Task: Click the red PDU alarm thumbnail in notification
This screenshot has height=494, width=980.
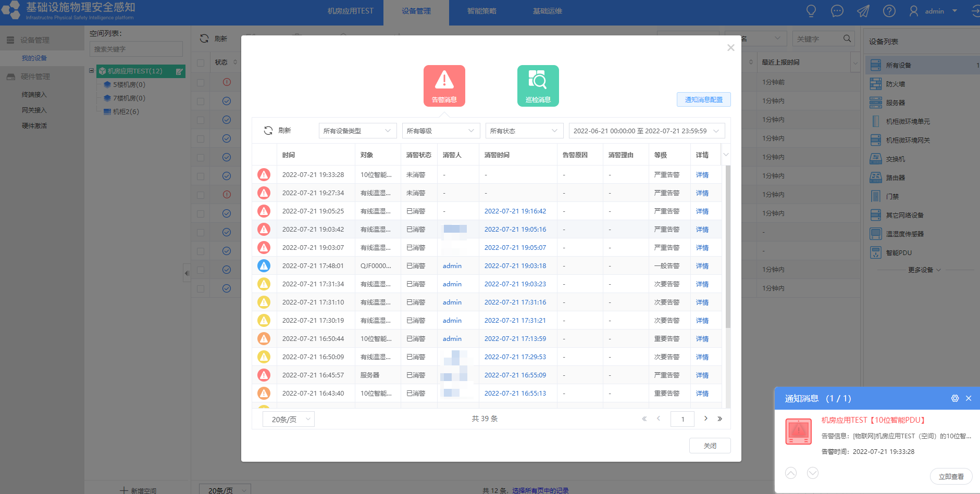Action: (799, 432)
